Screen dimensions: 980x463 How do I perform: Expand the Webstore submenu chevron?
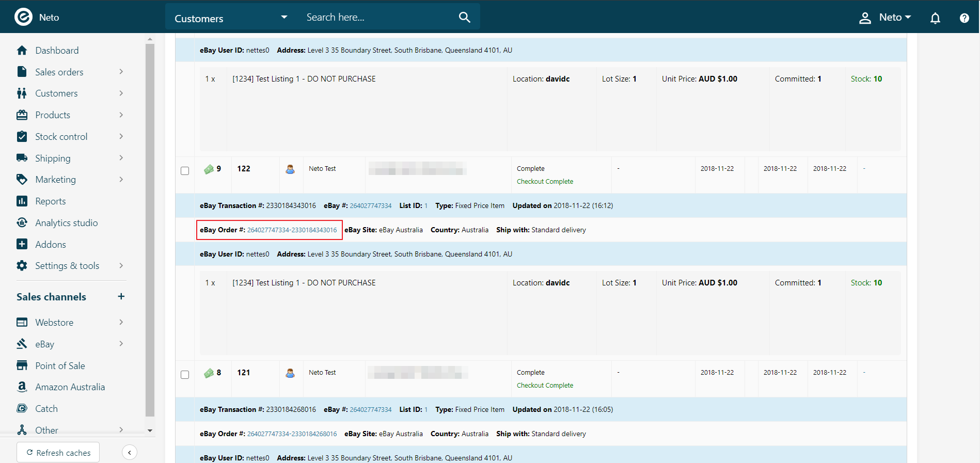click(x=121, y=322)
